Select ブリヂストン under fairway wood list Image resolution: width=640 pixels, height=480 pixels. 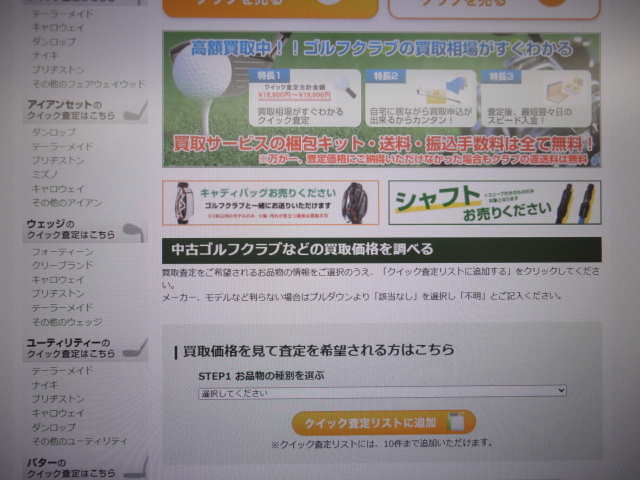coord(58,70)
